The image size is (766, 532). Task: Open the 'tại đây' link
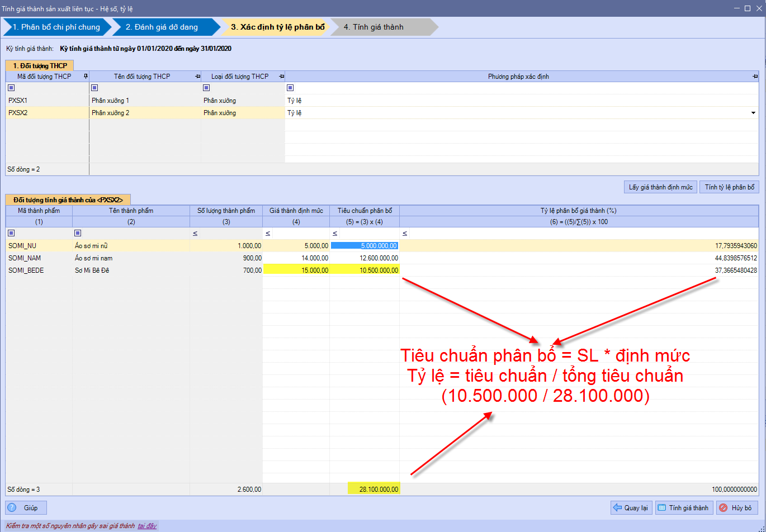[147, 526]
